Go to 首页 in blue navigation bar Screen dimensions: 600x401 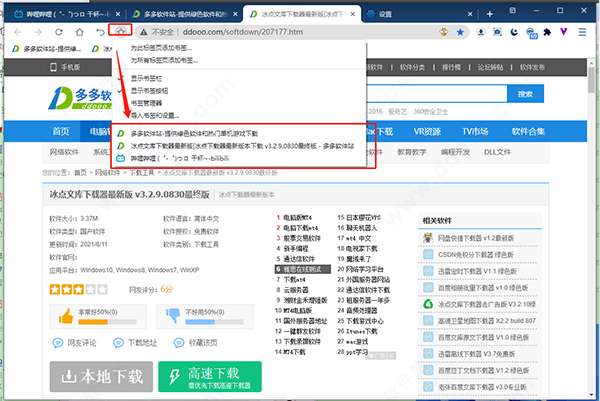point(60,132)
